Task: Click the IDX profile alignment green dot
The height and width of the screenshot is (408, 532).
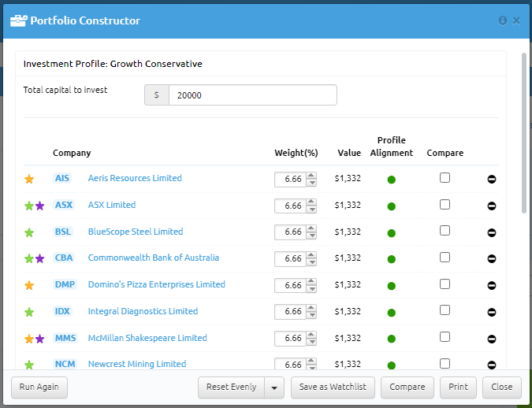Action: pyautogui.click(x=391, y=313)
